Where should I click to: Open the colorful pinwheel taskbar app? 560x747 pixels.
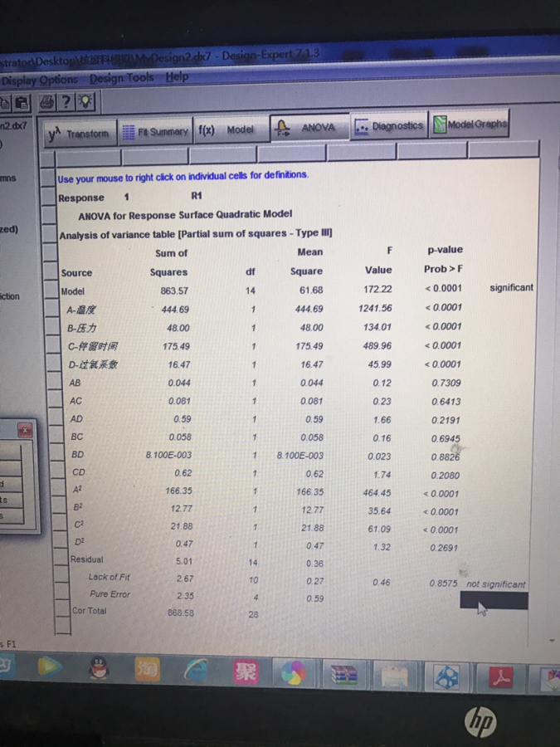click(x=294, y=674)
